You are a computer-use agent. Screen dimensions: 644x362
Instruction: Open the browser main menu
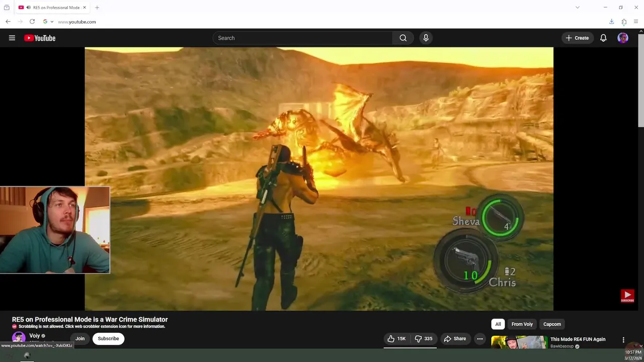click(x=636, y=22)
